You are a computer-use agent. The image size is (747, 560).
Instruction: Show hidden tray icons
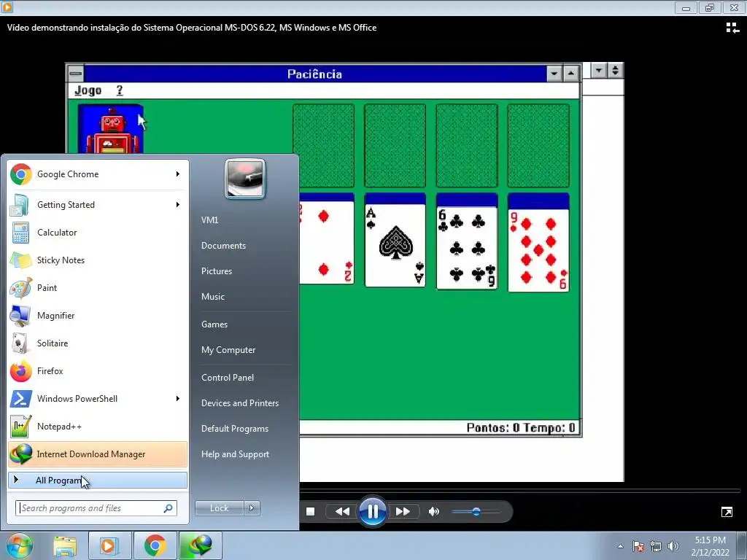(620, 546)
